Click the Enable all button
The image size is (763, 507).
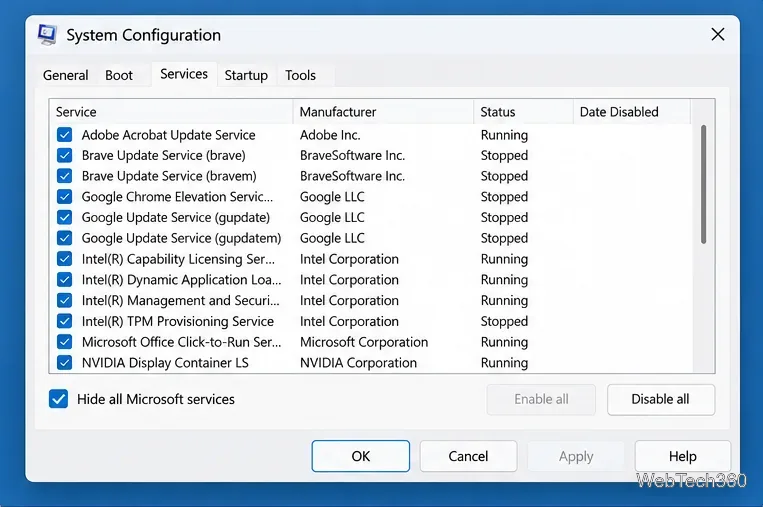541,399
